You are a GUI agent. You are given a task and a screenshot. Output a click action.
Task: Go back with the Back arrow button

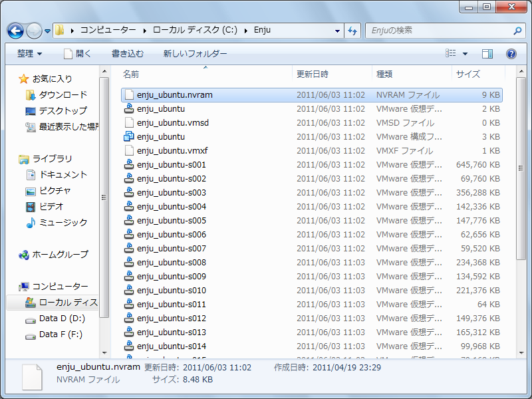click(x=15, y=31)
